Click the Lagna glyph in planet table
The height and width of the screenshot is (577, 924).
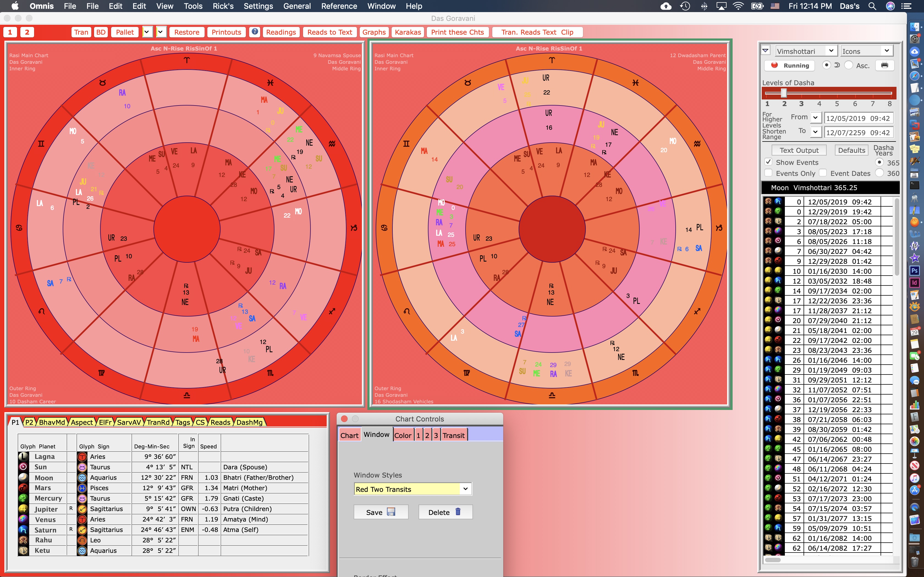click(x=23, y=456)
